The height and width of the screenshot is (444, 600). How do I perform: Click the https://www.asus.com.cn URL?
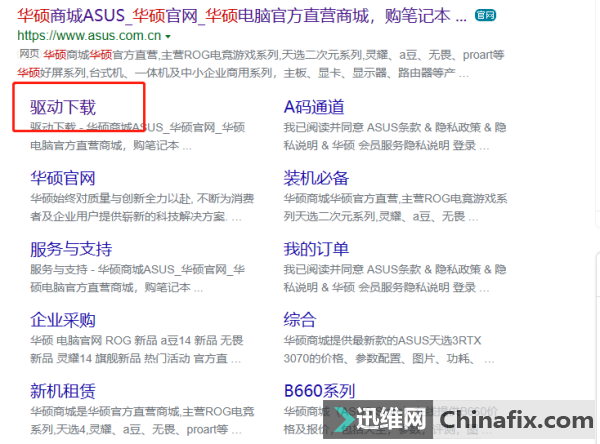coord(89,36)
